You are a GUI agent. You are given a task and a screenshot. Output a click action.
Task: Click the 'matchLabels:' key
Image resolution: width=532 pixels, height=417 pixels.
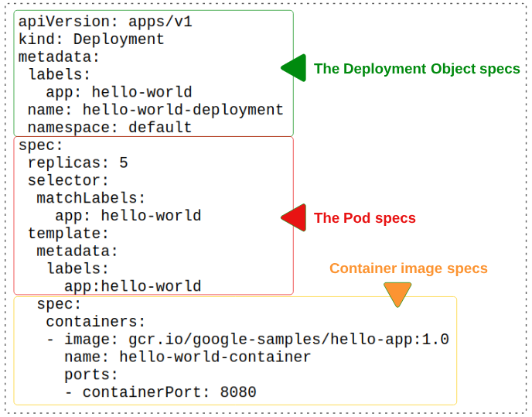[91, 198]
